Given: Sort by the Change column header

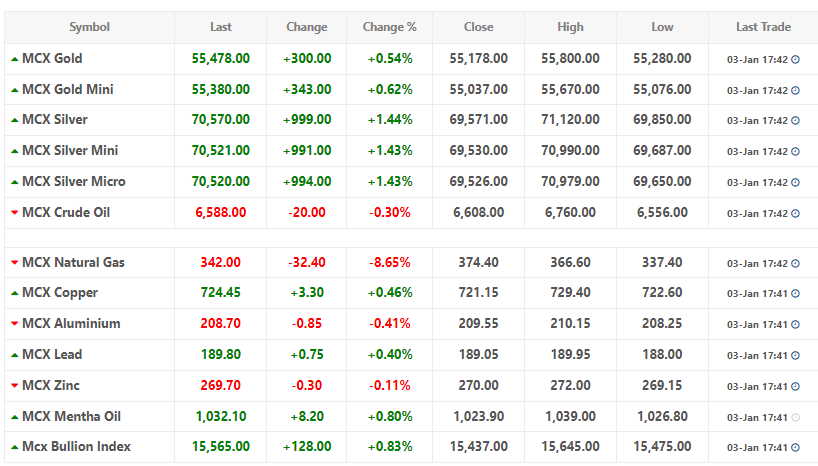Looking at the screenshot, I should [x=307, y=27].
